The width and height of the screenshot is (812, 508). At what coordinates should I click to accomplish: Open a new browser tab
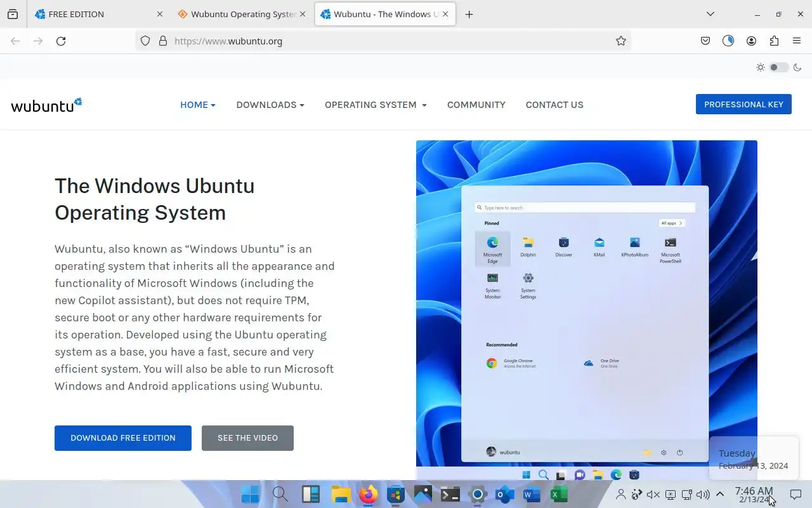coord(469,14)
